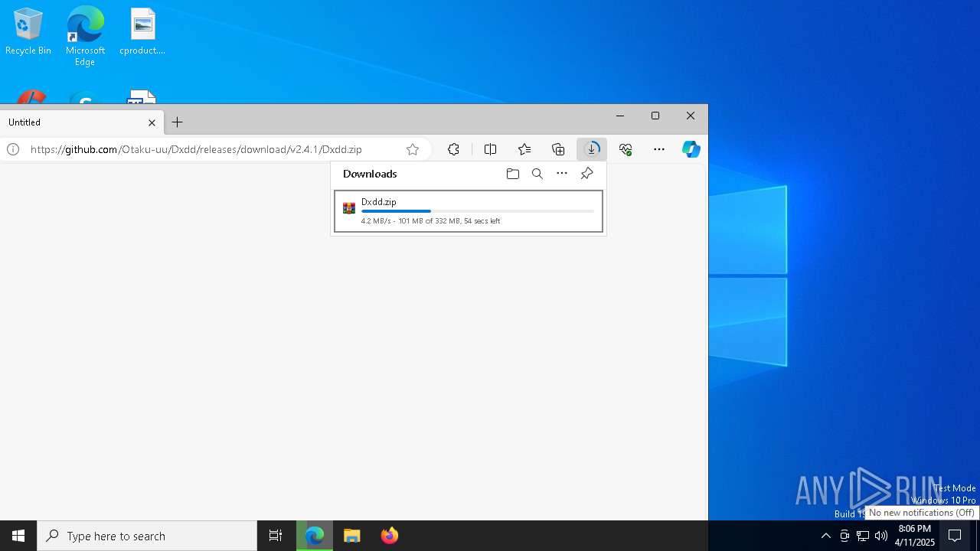Open the Windows Start menu
The width and height of the screenshot is (980, 551).
[x=18, y=536]
